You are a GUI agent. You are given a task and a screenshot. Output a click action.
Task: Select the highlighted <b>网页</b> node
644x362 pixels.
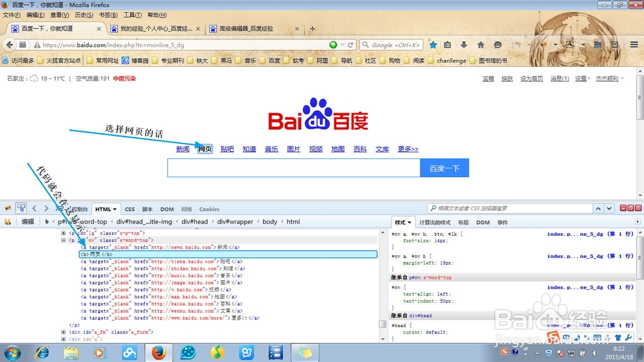click(x=228, y=254)
